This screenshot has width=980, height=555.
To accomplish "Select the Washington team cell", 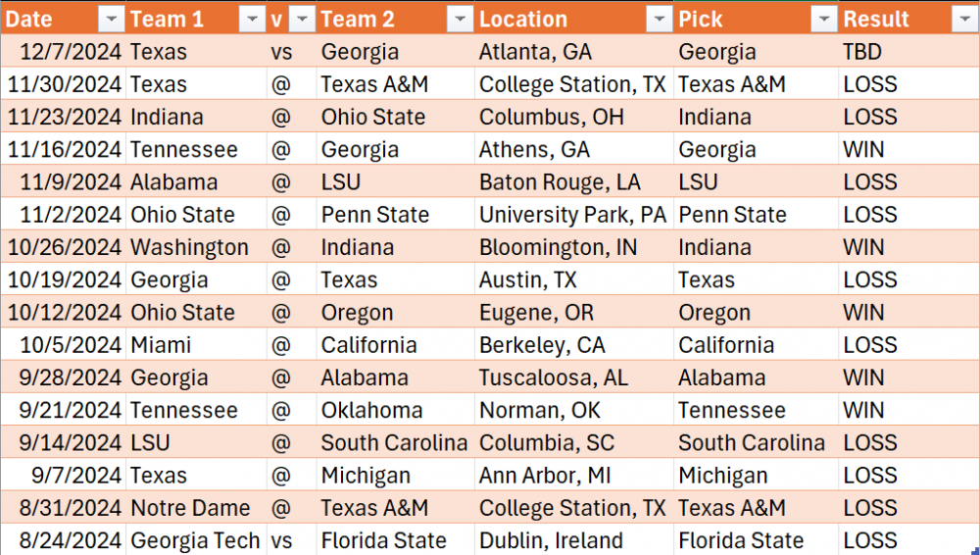I will pos(189,247).
